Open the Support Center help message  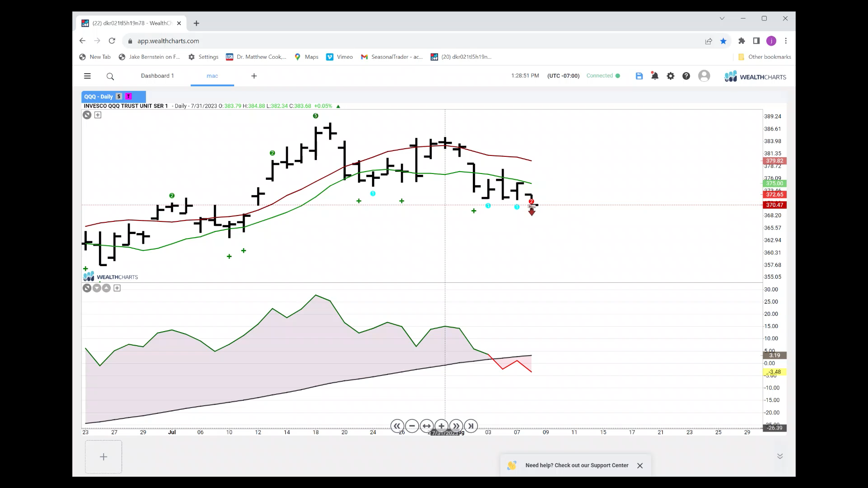[577, 465]
